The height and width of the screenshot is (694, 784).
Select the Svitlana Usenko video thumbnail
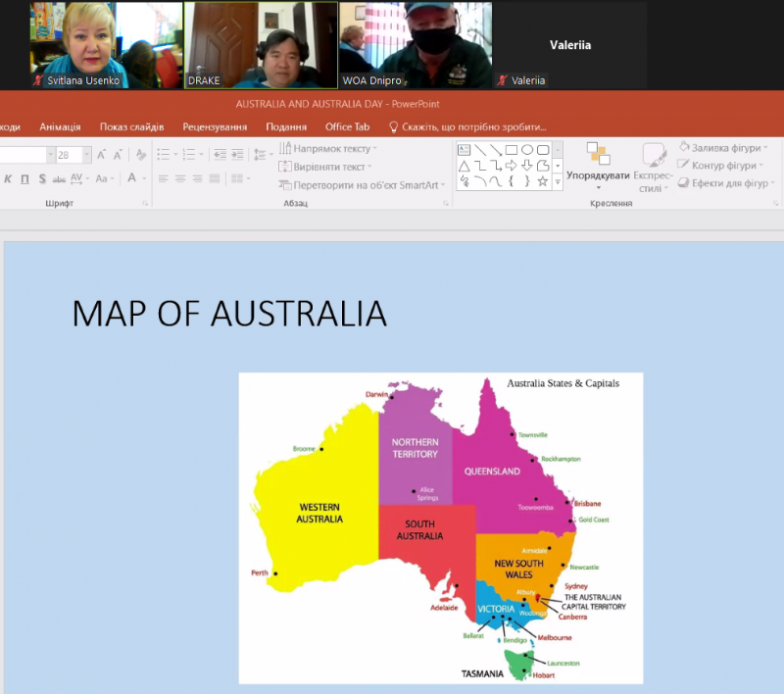click(106, 45)
